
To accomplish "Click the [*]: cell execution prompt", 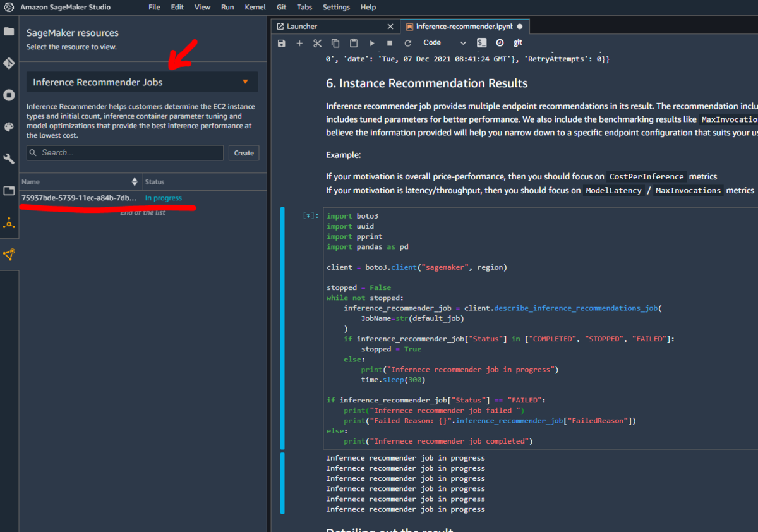I will tap(311, 215).
